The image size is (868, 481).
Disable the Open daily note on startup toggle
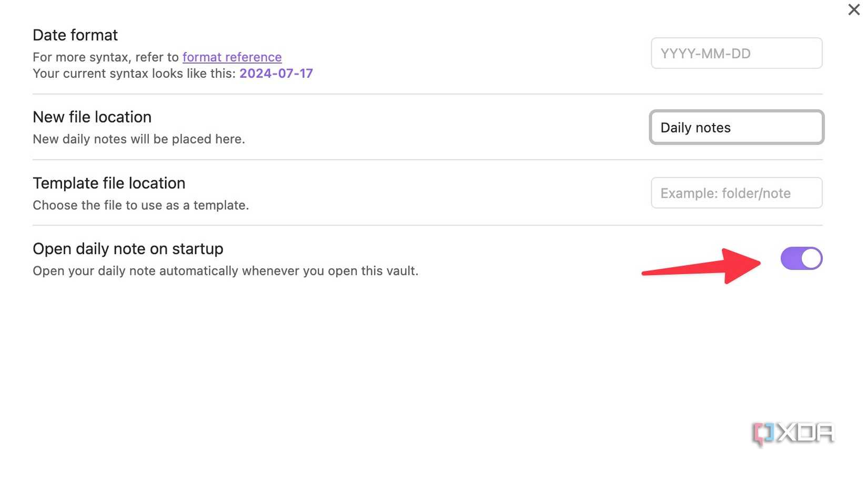[x=801, y=259]
